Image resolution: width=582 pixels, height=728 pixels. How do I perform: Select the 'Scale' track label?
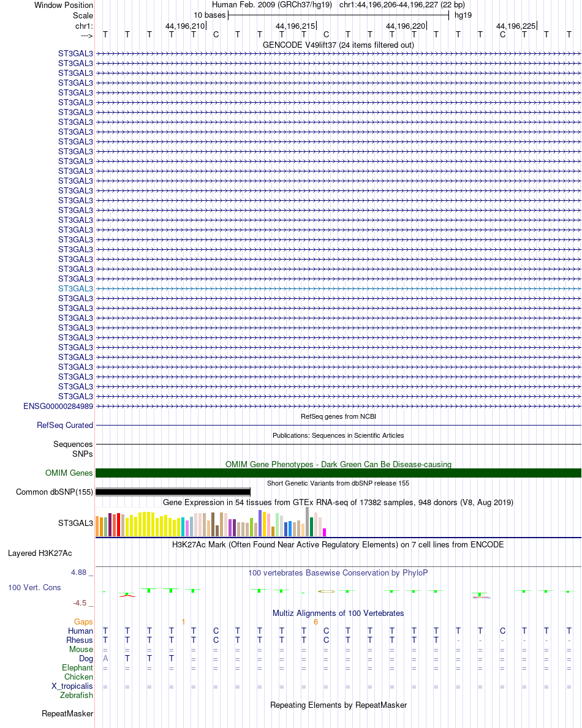(x=83, y=15)
